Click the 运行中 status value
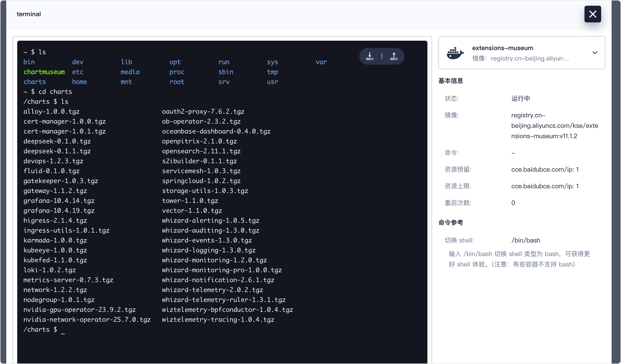Screen dimensions: 621x364 coord(520,99)
